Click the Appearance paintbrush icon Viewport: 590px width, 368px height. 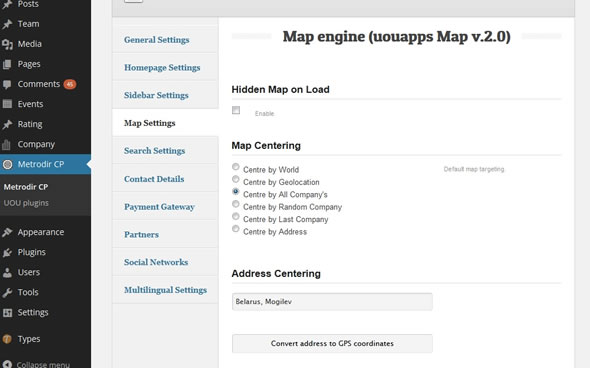(7, 233)
